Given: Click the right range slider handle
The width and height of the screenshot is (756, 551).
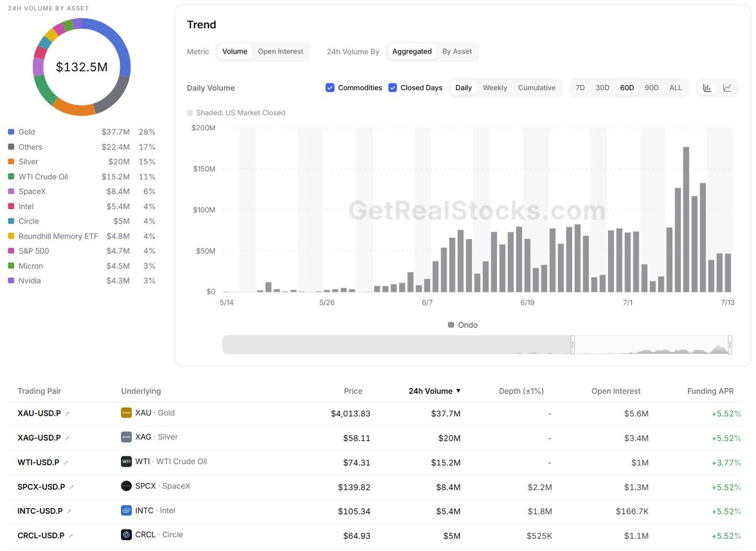Looking at the screenshot, I should pos(730,344).
